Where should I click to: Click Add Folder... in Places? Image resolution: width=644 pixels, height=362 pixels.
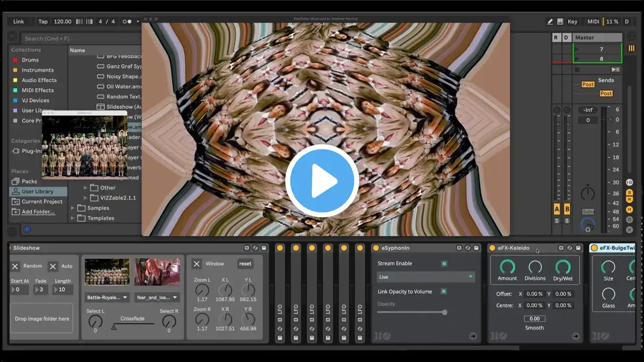tap(38, 212)
